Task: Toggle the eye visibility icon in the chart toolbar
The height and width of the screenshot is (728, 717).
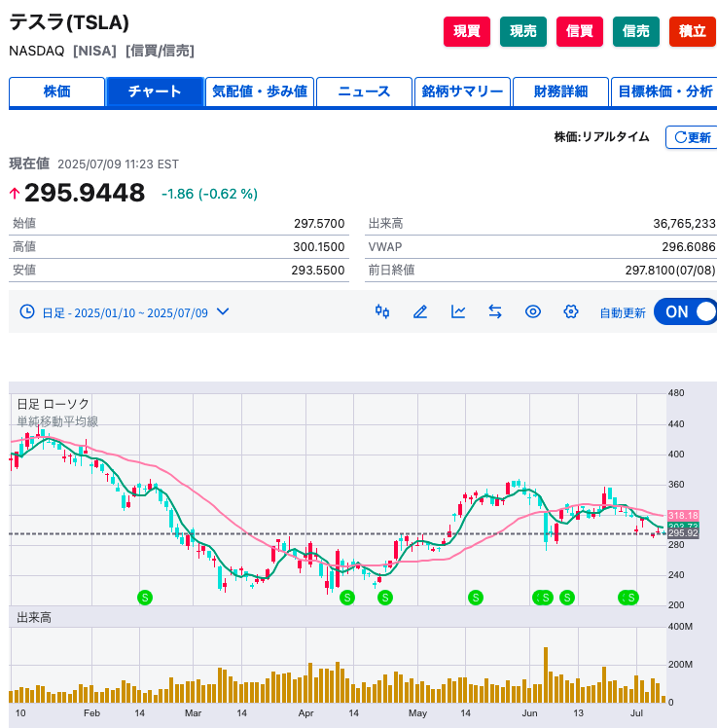Action: tap(533, 311)
